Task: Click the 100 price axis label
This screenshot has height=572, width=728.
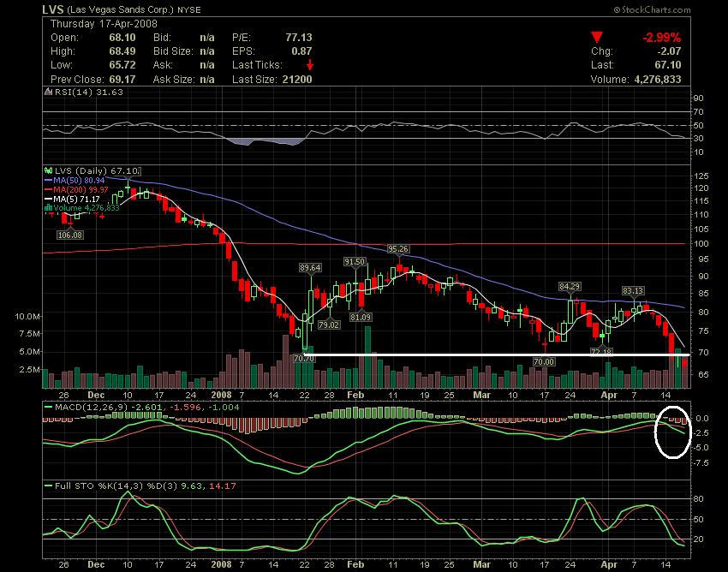Action: coord(701,244)
